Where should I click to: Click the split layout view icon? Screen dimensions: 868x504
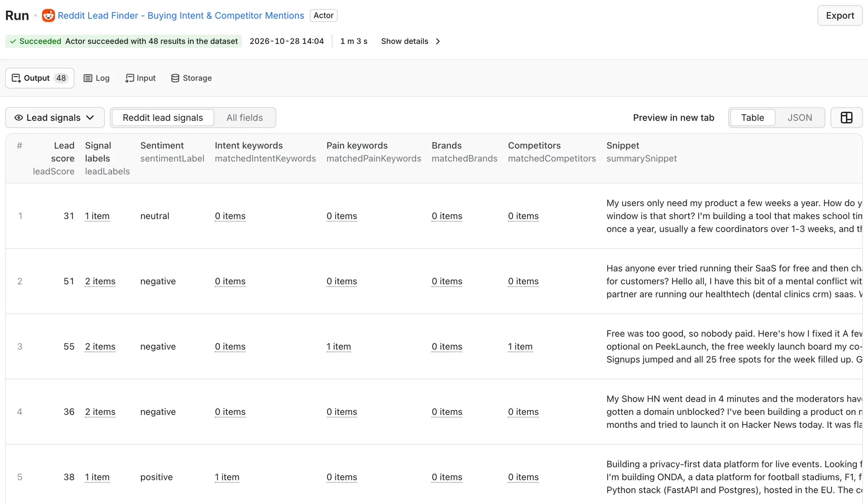pyautogui.click(x=846, y=118)
